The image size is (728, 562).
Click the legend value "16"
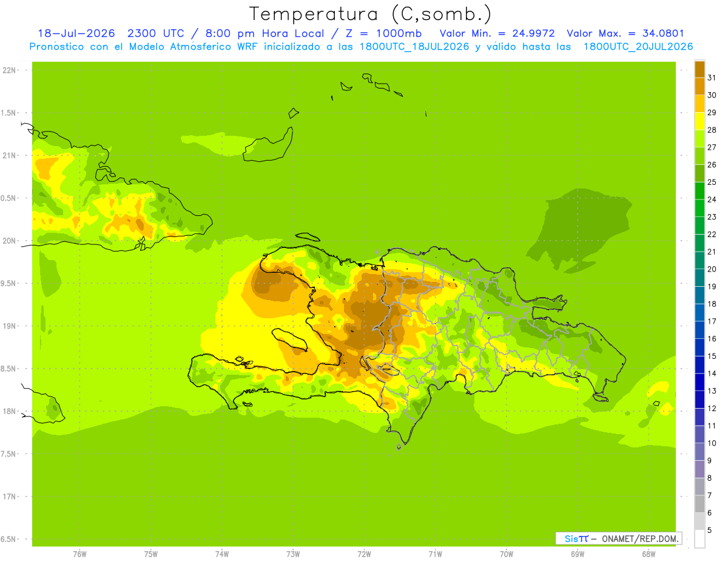click(x=712, y=339)
